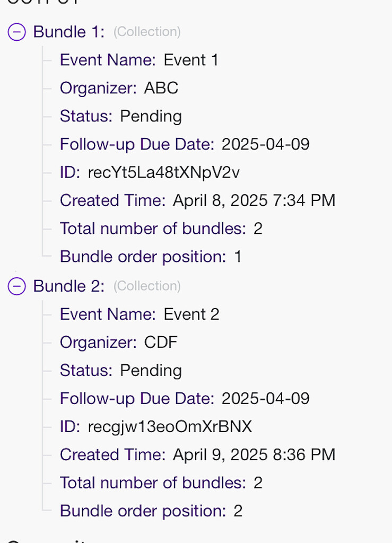Viewport: 392px width, 543px height.
Task: Click the Collection label beside Bundle 2
Action: (x=147, y=286)
